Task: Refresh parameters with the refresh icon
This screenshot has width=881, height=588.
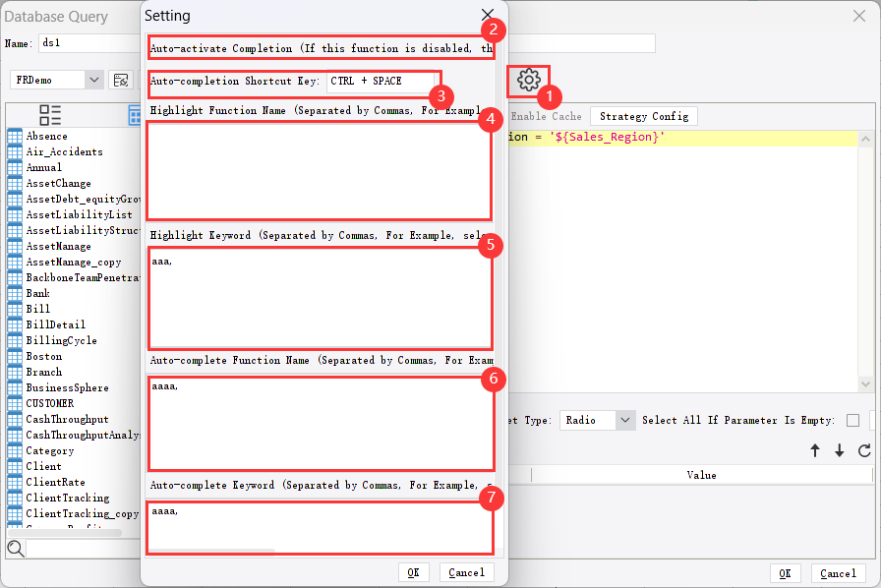Action: pos(861,450)
